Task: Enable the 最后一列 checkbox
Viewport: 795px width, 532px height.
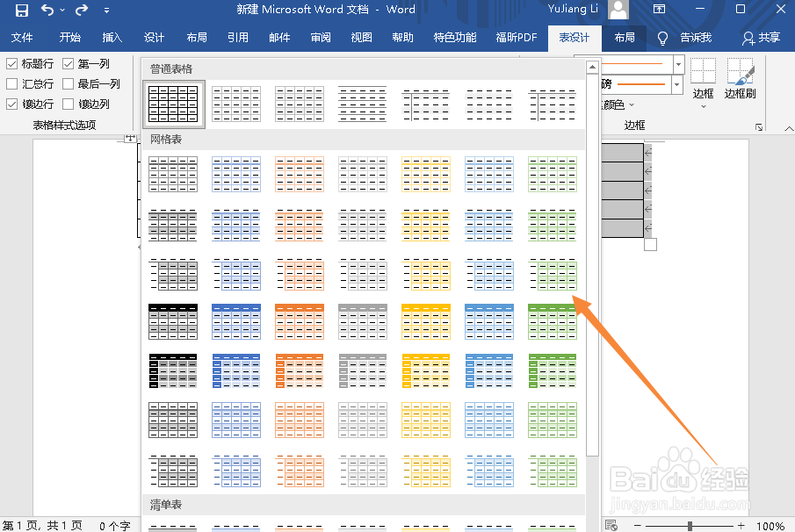Action: point(68,83)
